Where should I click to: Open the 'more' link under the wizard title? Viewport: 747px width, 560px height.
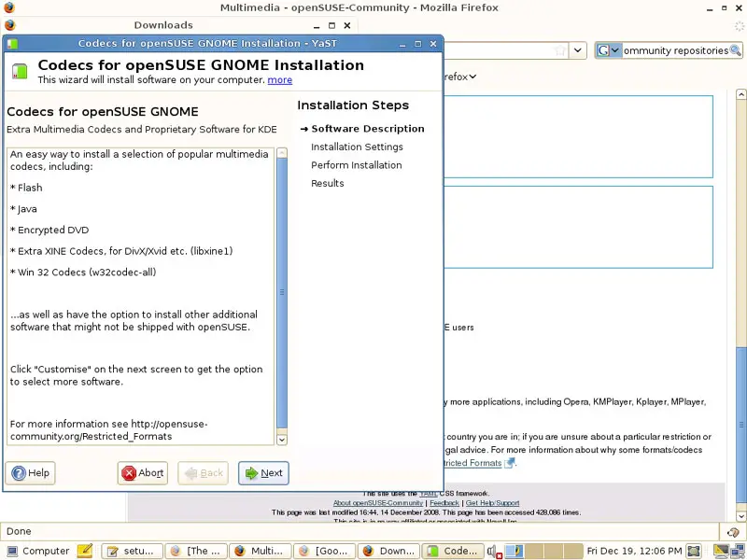[x=279, y=80]
